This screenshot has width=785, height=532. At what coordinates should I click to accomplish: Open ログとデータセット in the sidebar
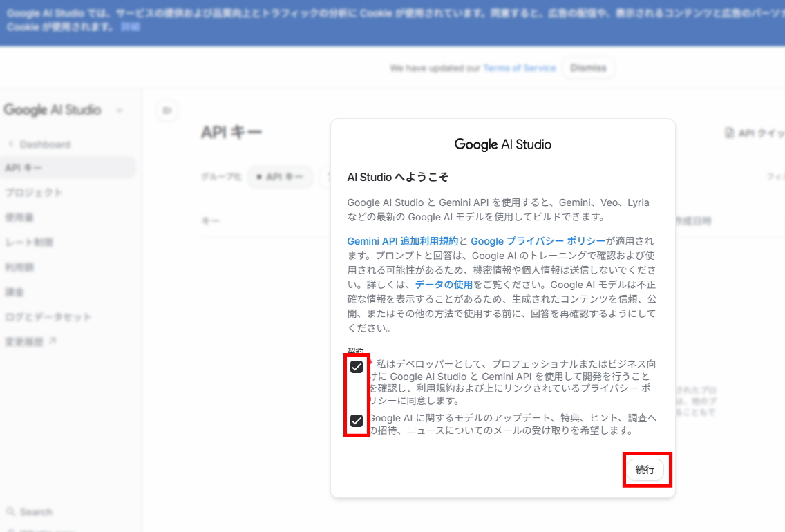pos(48,317)
